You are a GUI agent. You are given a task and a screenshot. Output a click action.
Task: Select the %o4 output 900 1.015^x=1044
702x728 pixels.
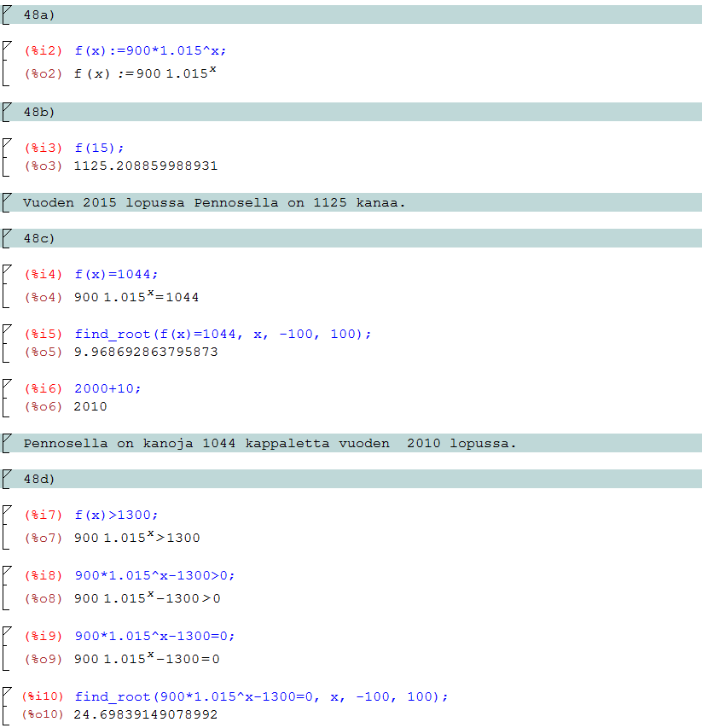pyautogui.click(x=136, y=296)
